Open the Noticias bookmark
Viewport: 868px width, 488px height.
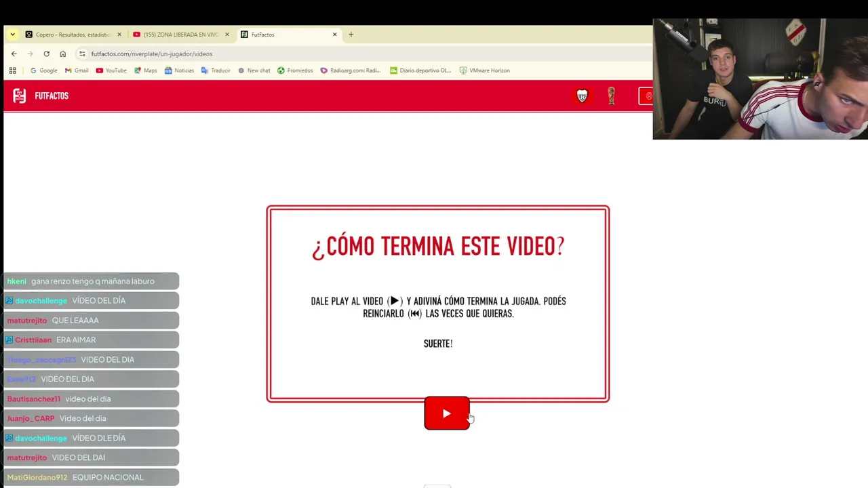[x=179, y=70]
